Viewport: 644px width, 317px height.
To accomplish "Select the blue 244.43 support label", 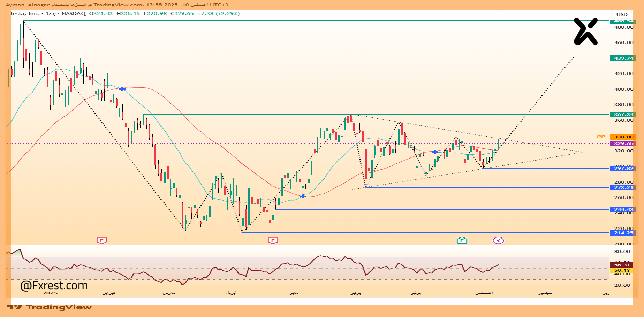I will coord(623,209).
